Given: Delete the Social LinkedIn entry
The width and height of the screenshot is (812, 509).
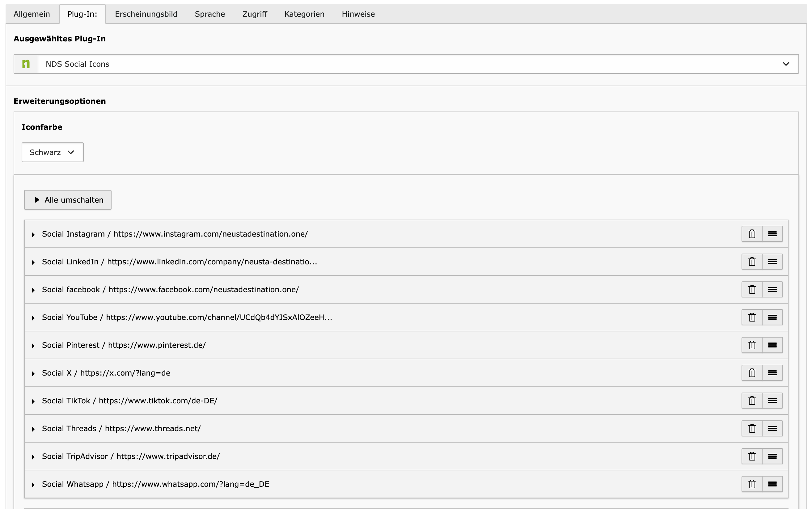Looking at the screenshot, I should pos(751,262).
